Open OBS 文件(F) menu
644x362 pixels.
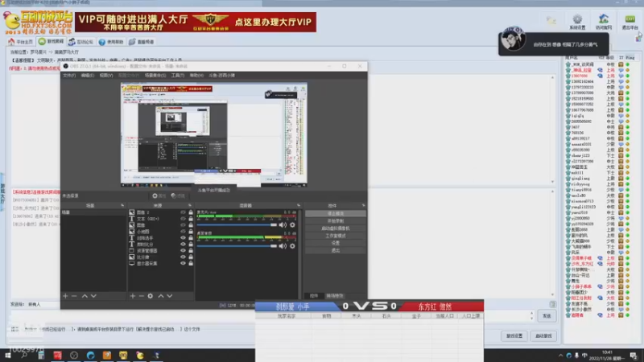tap(69, 76)
